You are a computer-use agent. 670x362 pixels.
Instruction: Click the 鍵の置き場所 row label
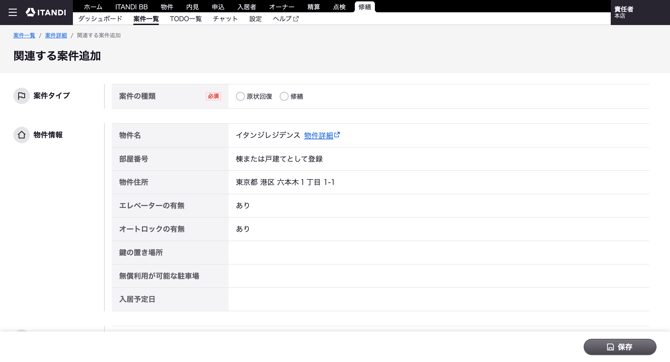coord(141,253)
